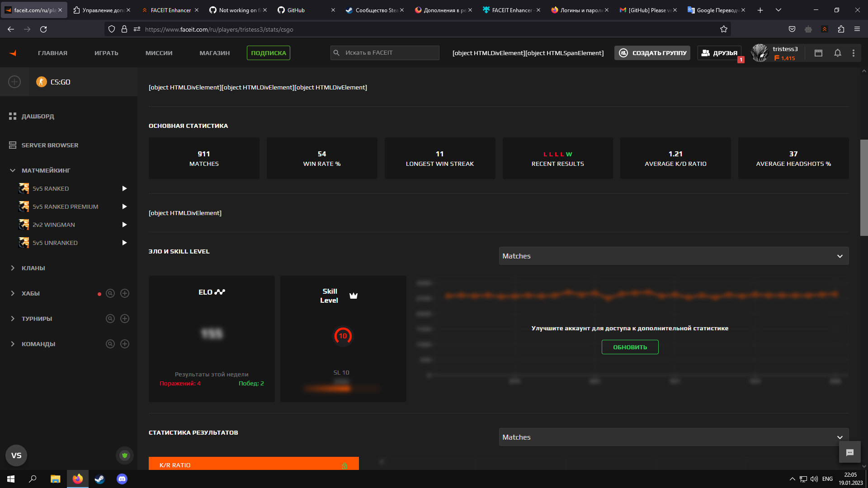Image resolution: width=868 pixels, height=488 pixels.
Task: Click the plus icon beside ТУРНИРЫ
Action: coord(125,319)
